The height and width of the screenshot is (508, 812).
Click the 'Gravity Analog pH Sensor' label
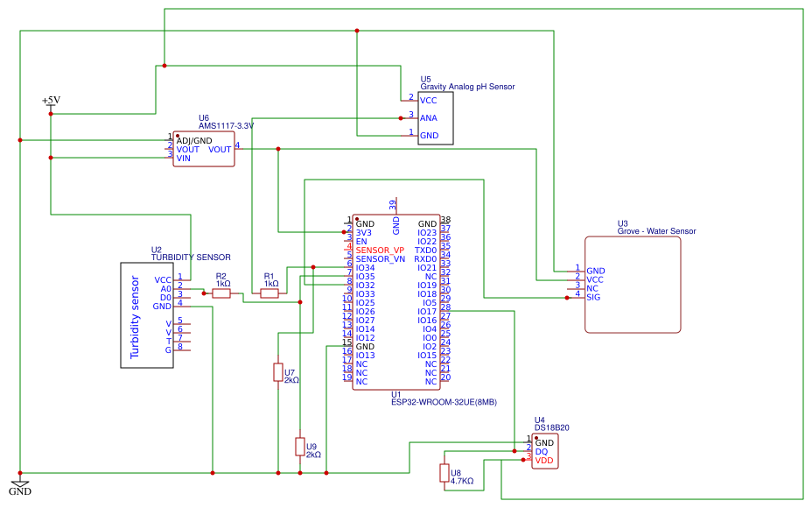(467, 87)
